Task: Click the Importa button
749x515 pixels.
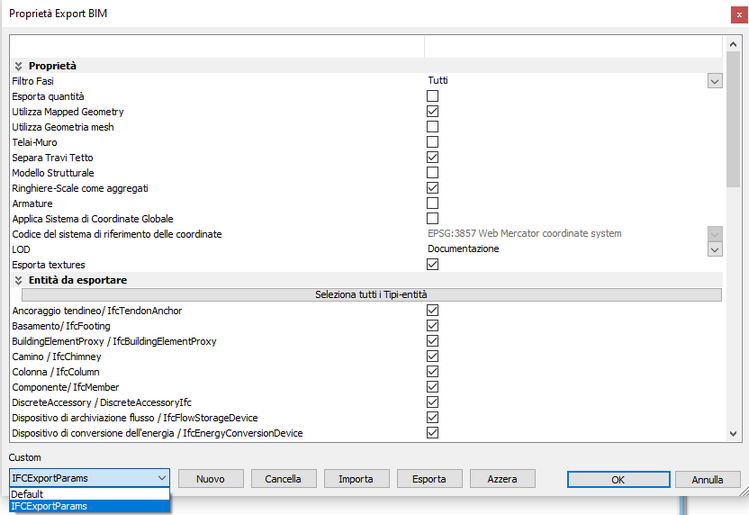Action: (x=356, y=479)
